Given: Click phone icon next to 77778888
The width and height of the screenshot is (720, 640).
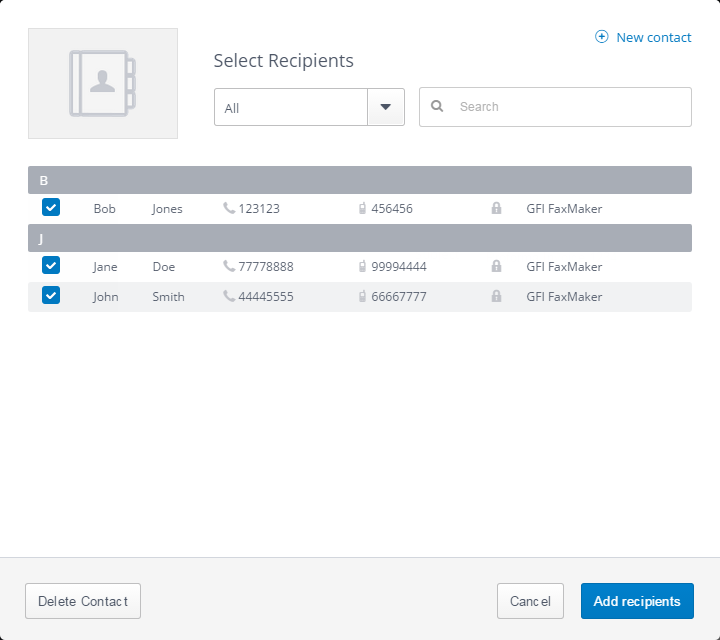Looking at the screenshot, I should click(x=229, y=266).
